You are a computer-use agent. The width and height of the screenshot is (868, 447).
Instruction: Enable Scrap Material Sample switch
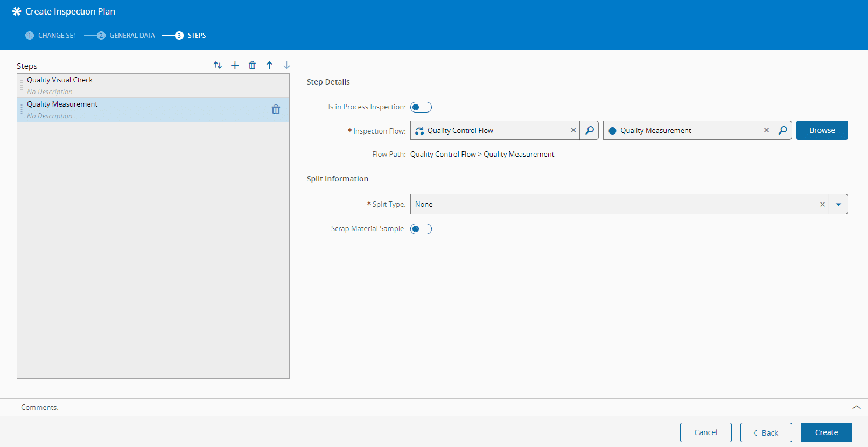pyautogui.click(x=421, y=229)
